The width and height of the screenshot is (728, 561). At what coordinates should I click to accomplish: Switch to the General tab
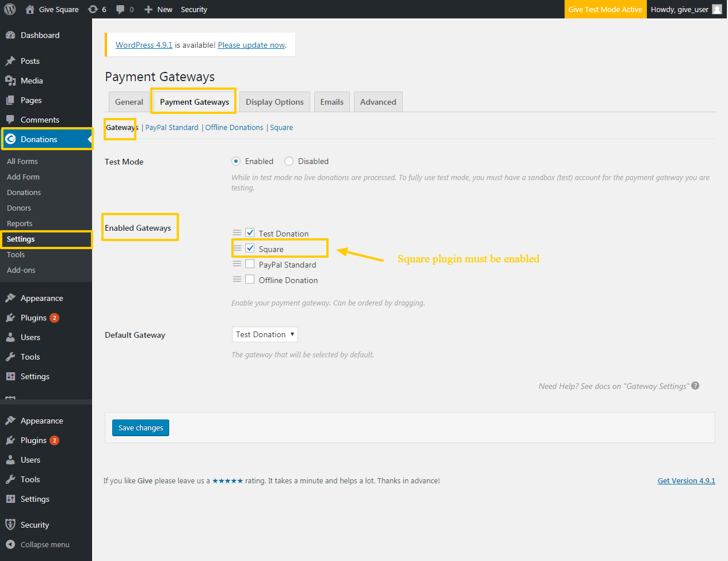point(129,102)
